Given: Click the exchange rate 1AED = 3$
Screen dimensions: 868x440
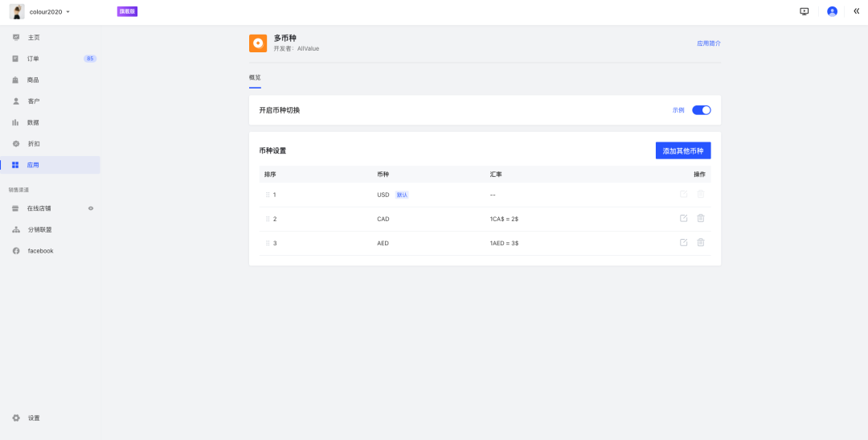Looking at the screenshot, I should pos(504,243).
